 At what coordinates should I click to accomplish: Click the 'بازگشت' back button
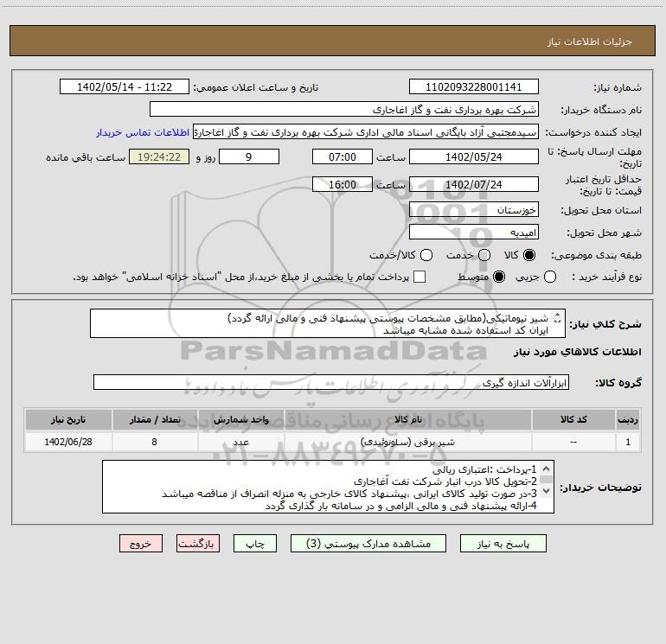coord(198,544)
